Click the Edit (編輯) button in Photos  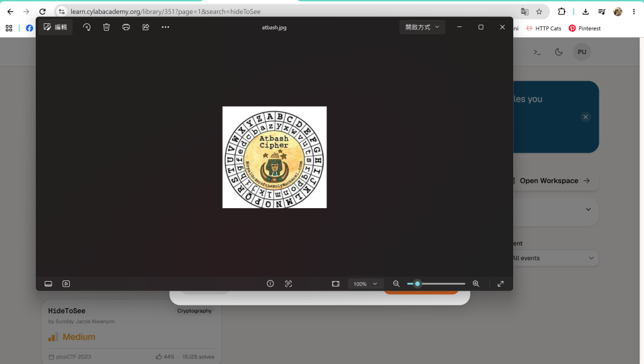point(55,27)
